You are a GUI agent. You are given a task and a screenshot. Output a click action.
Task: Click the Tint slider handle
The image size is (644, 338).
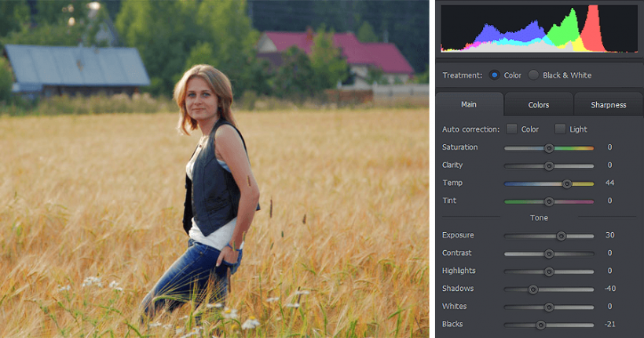[x=549, y=202]
